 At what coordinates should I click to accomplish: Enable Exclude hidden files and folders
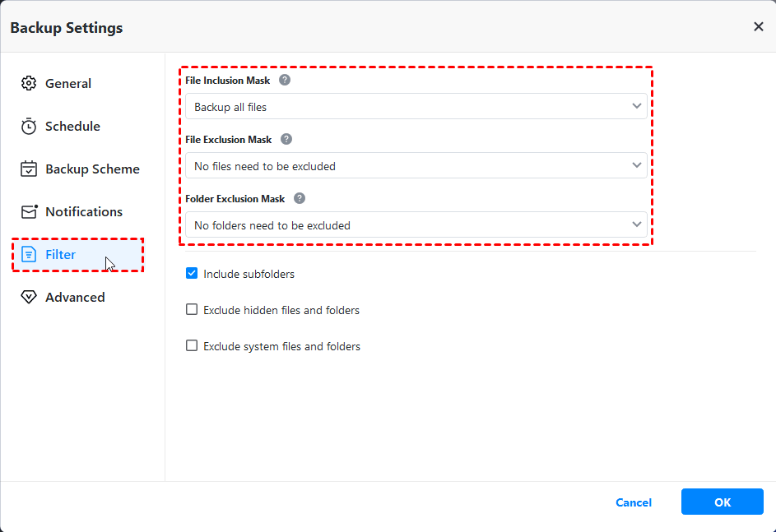point(192,310)
